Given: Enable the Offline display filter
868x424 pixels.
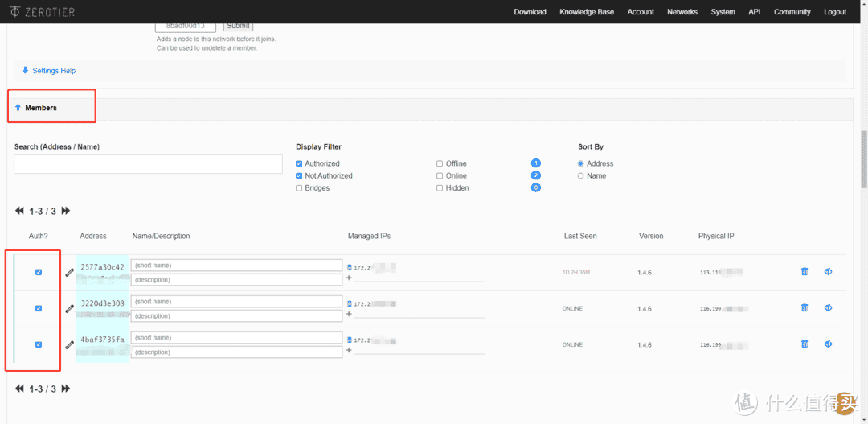Looking at the screenshot, I should pyautogui.click(x=440, y=163).
